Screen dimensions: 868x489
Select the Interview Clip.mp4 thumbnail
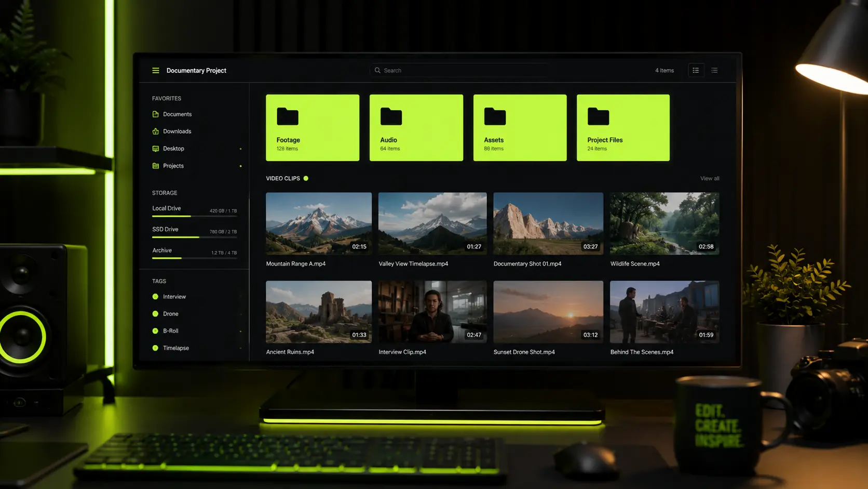click(432, 312)
